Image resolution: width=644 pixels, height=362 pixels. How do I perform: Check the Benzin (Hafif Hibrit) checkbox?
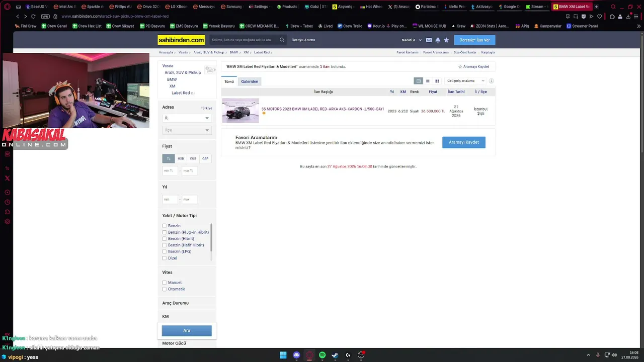click(x=165, y=245)
